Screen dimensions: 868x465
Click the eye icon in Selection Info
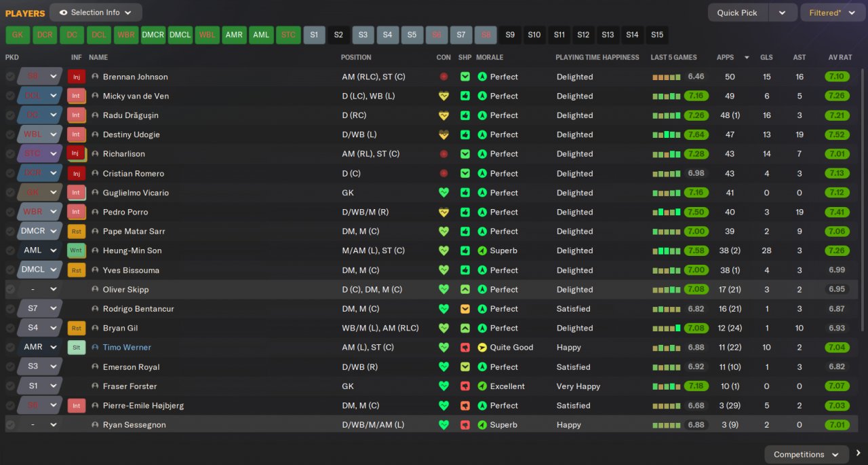[63, 12]
